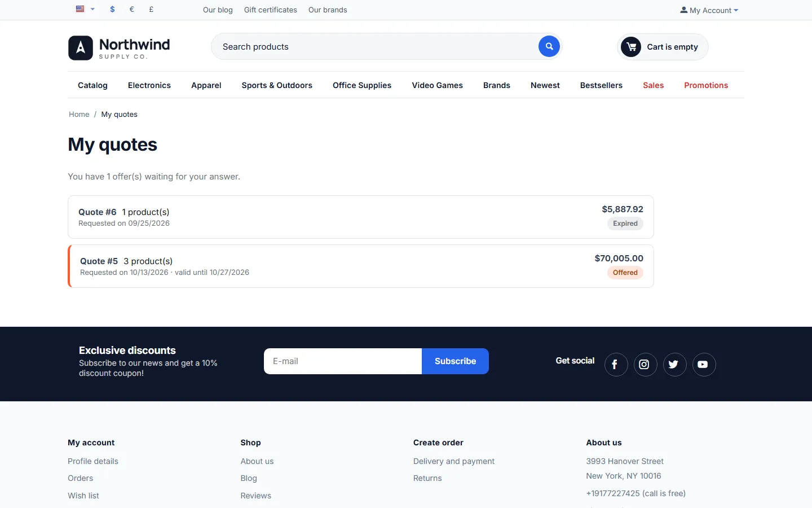This screenshot has height=508, width=812.
Task: Click the Our brands link
Action: click(x=328, y=10)
